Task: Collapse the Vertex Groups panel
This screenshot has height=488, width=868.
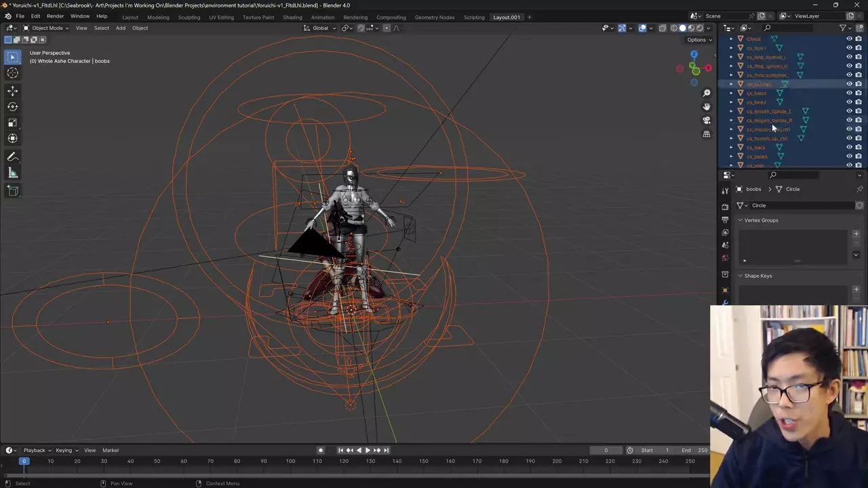Action: point(741,220)
